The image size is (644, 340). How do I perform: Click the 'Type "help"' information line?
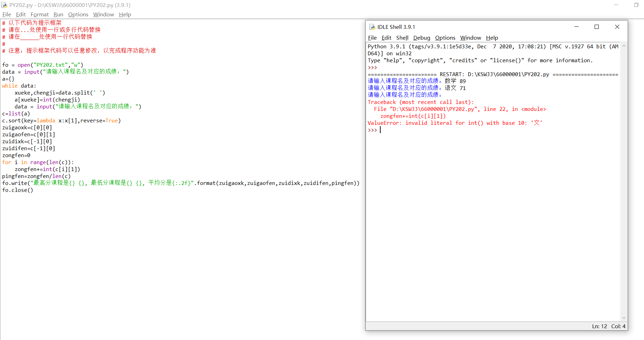click(480, 60)
